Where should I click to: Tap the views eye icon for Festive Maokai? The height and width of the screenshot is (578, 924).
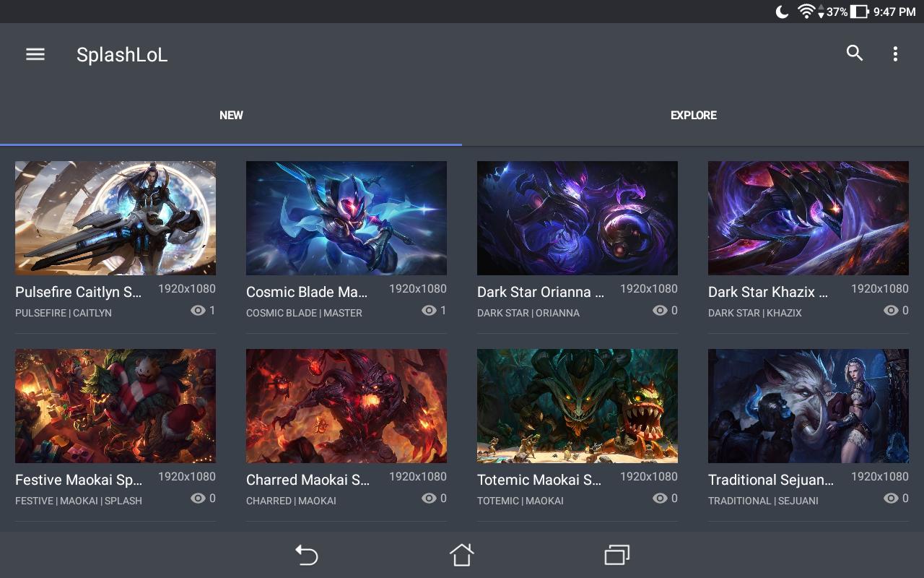[x=198, y=498]
